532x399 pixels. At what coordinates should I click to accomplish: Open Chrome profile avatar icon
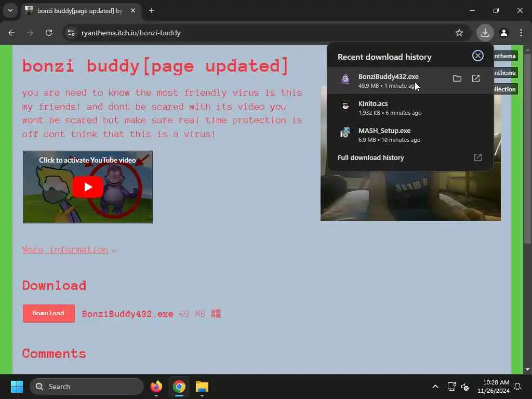point(504,33)
